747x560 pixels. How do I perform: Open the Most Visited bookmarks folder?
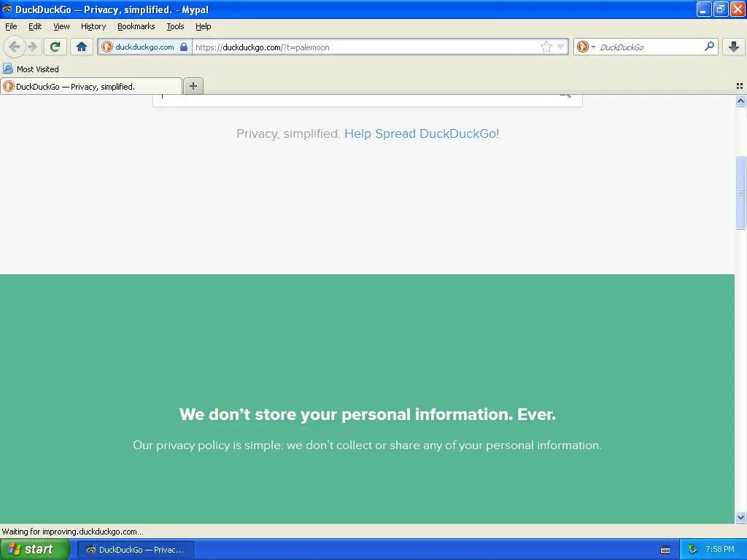click(x=31, y=69)
